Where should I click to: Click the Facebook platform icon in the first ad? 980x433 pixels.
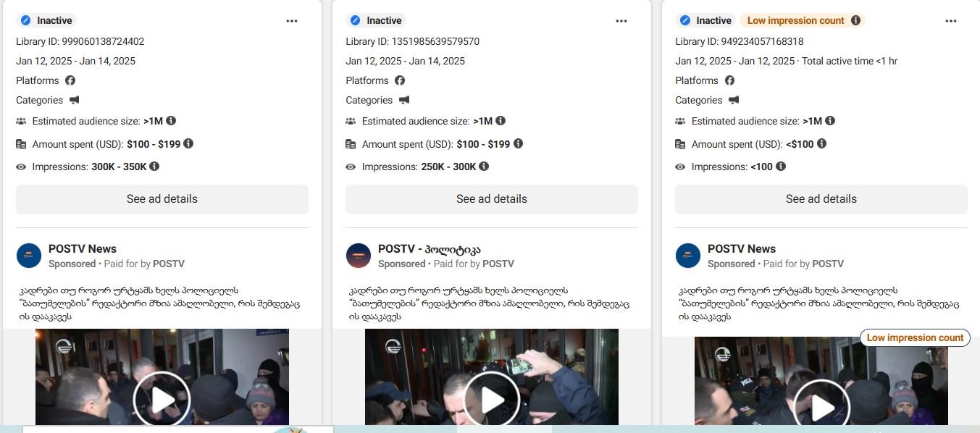pyautogui.click(x=70, y=80)
